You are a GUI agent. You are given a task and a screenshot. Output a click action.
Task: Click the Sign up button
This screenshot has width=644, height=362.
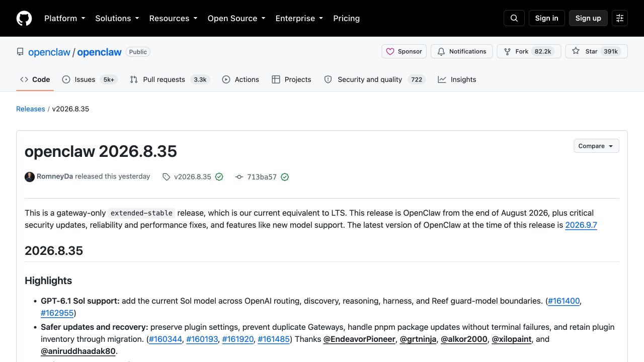tap(588, 18)
